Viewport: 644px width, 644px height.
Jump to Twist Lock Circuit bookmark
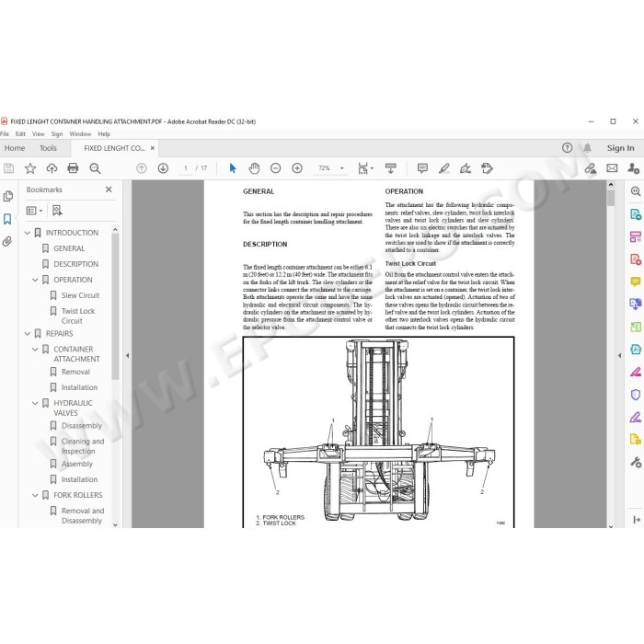pyautogui.click(x=78, y=316)
